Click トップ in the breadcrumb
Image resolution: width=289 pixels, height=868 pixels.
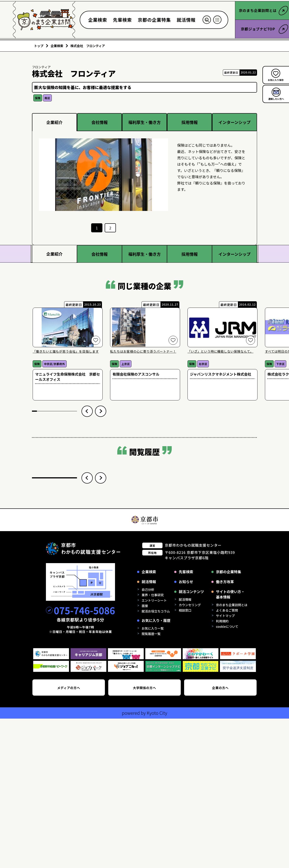pos(39,46)
